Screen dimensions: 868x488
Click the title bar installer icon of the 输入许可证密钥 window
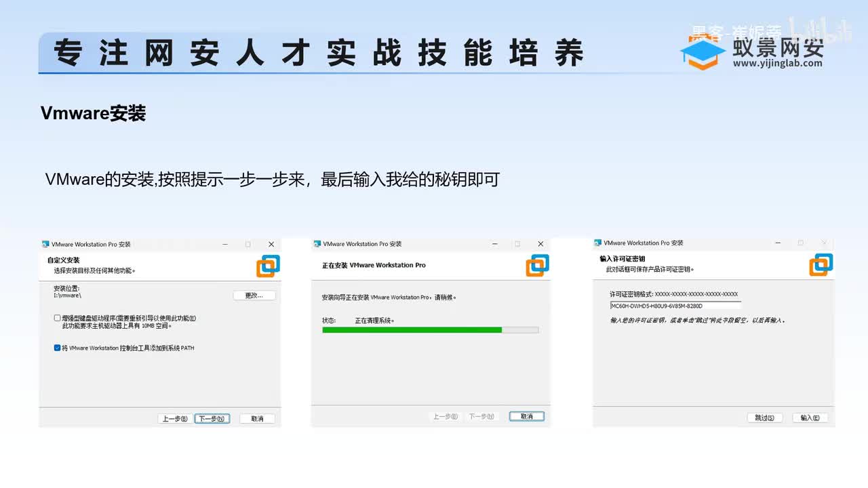point(597,243)
